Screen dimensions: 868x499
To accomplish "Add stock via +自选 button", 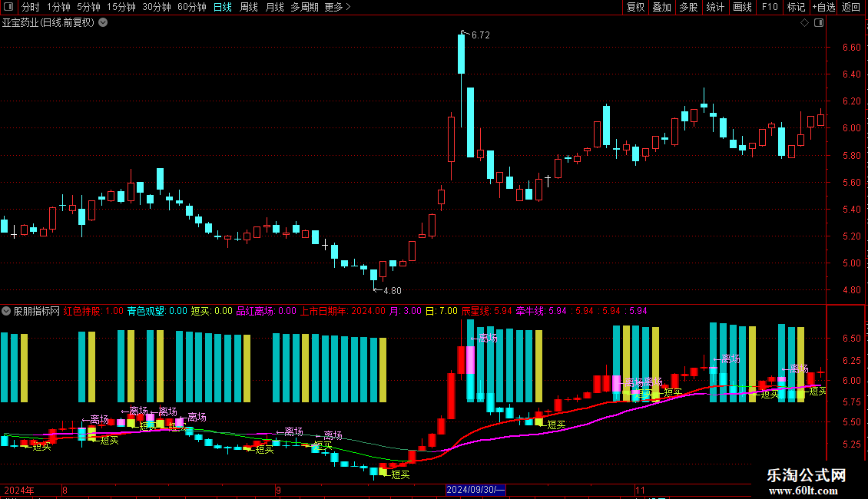I will coord(823,7).
